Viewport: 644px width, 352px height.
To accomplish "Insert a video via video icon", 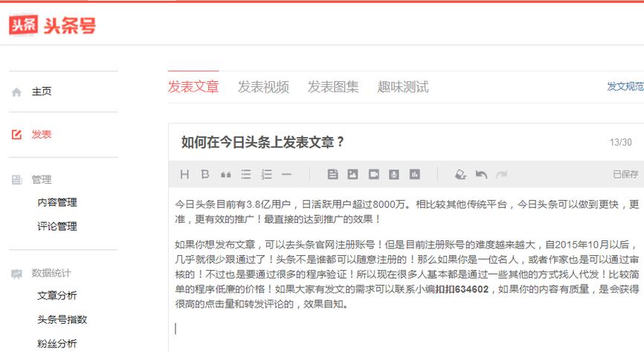I will (374, 174).
